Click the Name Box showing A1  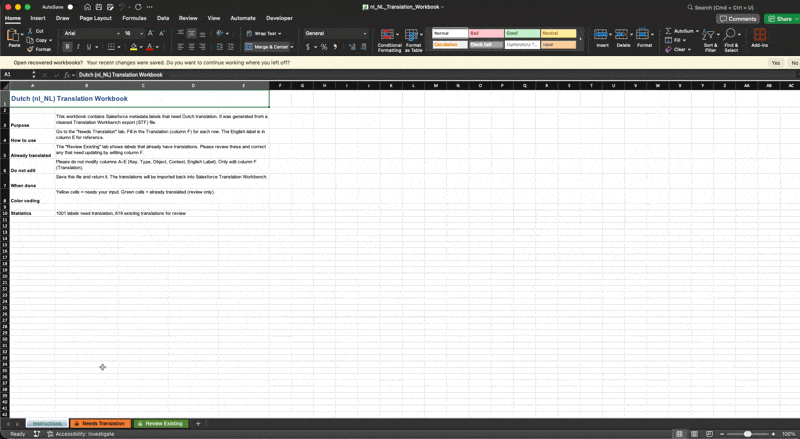coord(16,75)
